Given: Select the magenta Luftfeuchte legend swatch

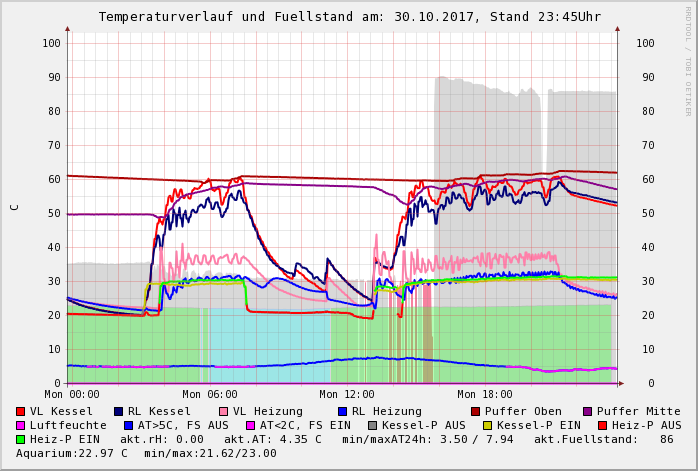Looking at the screenshot, I should (x=21, y=425).
